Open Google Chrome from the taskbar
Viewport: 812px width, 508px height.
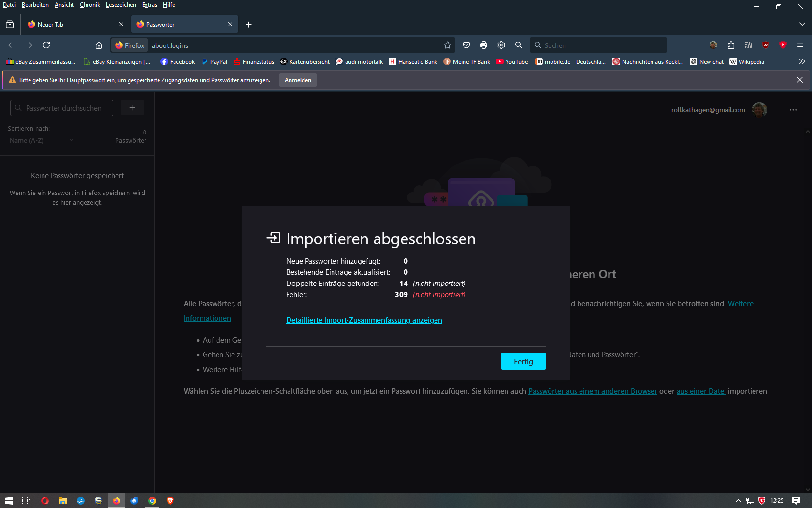152,501
